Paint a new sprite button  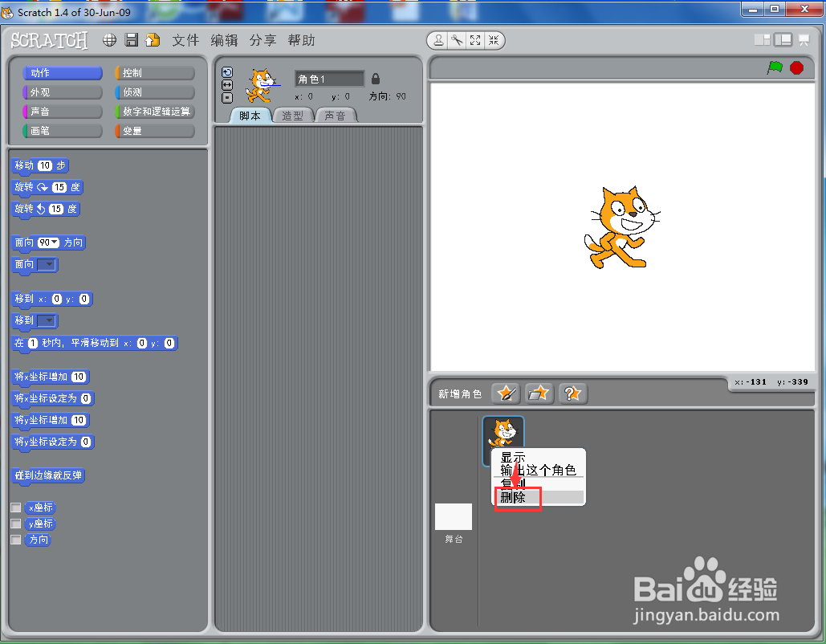(x=507, y=393)
